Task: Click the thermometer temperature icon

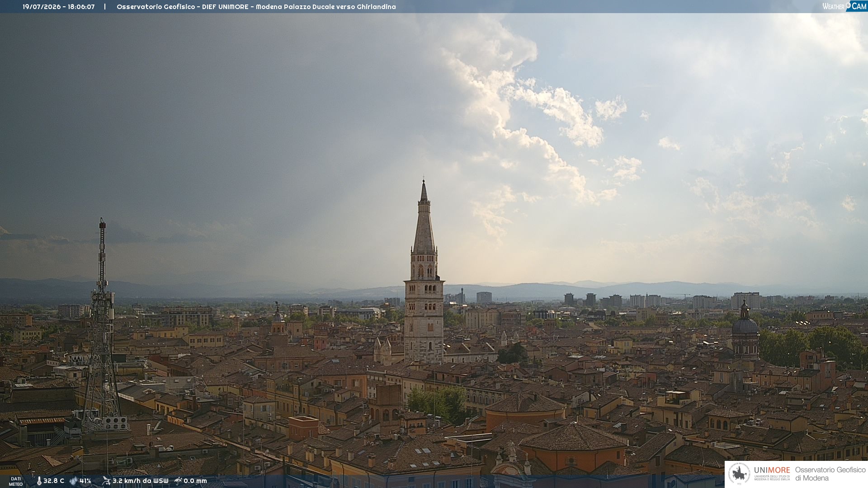Action: tap(39, 481)
